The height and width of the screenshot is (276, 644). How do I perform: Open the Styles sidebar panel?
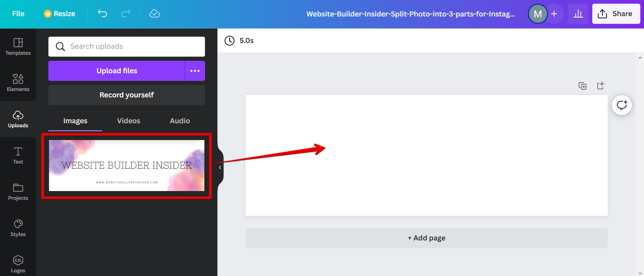tap(18, 228)
